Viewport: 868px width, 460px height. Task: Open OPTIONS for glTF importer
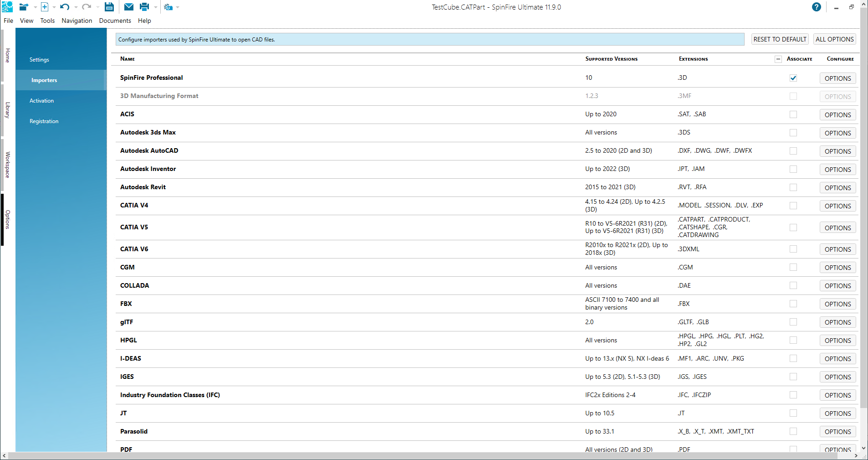837,322
